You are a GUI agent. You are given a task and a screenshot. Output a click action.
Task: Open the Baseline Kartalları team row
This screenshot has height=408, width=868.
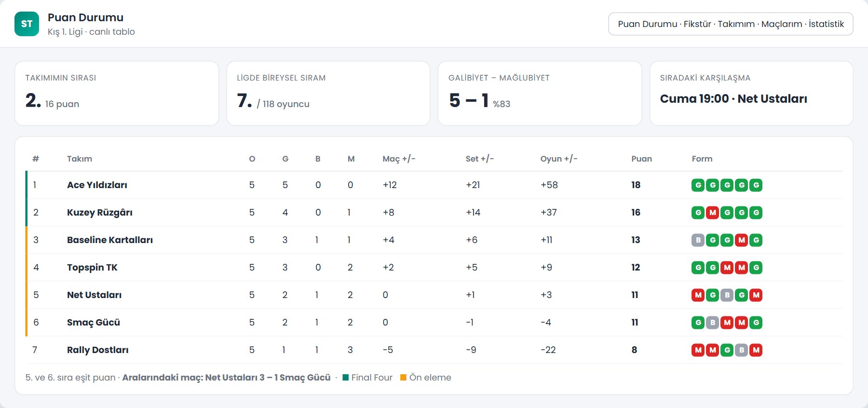[x=434, y=240]
